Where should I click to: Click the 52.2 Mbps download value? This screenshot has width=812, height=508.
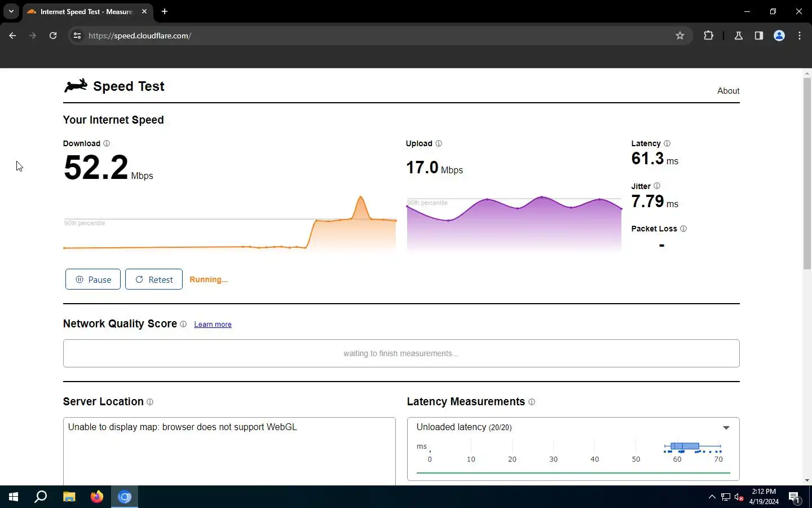tap(108, 168)
